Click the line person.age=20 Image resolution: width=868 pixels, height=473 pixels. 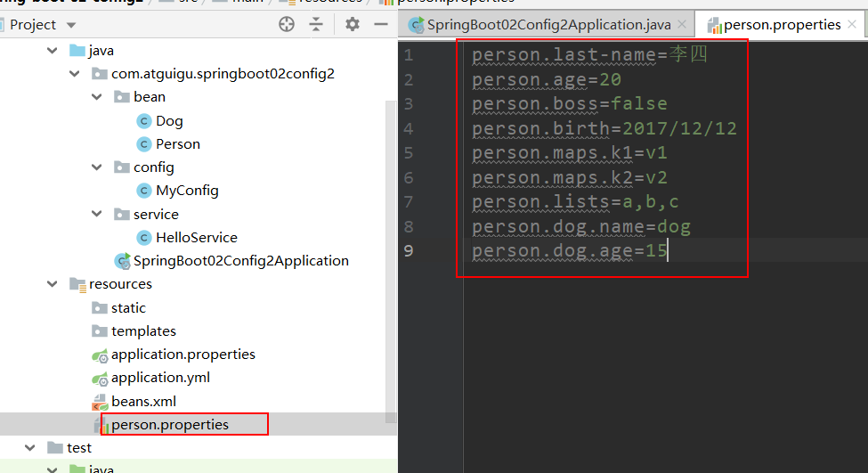tap(547, 80)
